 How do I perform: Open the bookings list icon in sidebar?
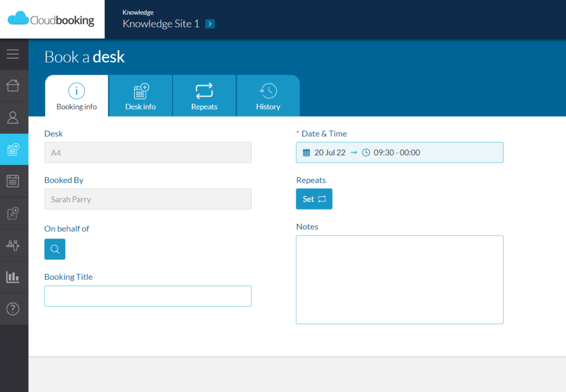(x=13, y=181)
